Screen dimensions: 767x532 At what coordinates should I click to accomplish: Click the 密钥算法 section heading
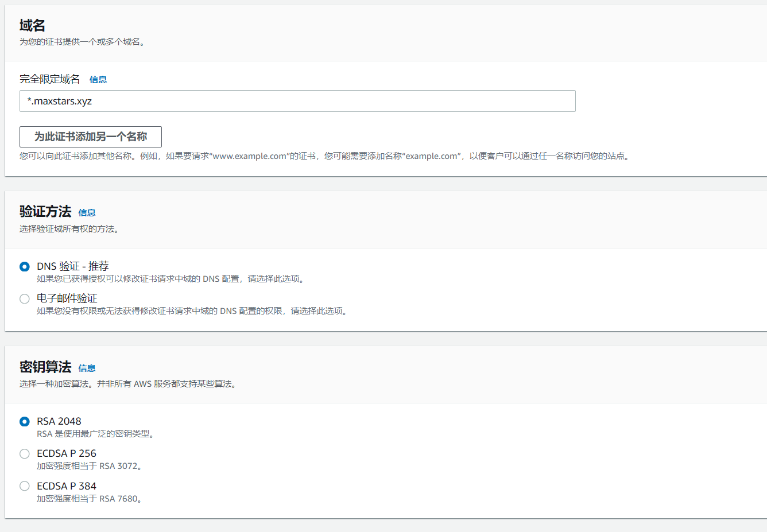pyautogui.click(x=45, y=367)
